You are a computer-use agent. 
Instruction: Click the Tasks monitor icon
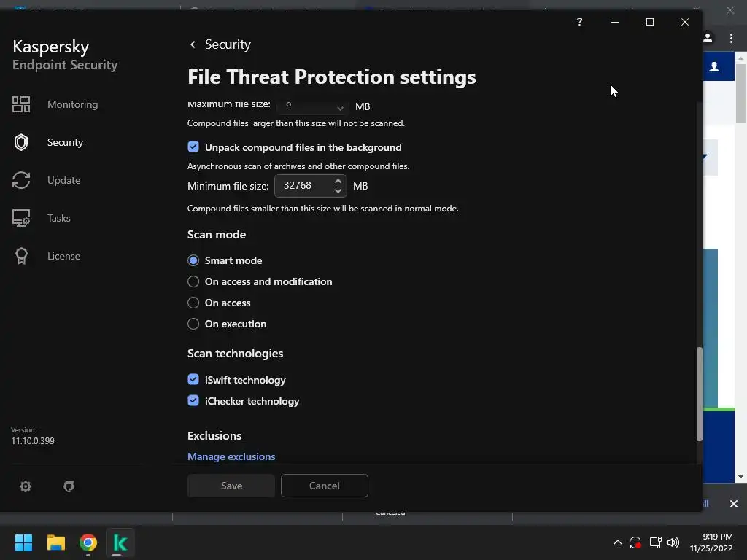click(x=21, y=218)
